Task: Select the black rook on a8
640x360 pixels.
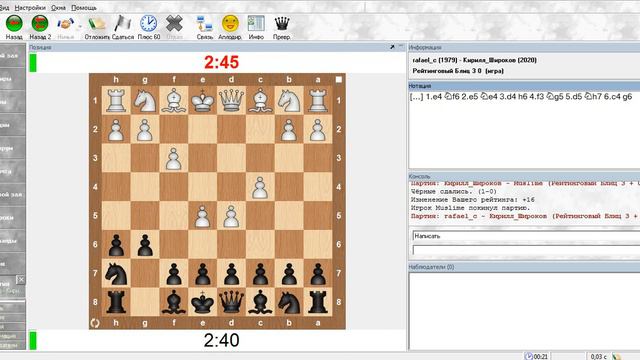Action: click(x=318, y=302)
